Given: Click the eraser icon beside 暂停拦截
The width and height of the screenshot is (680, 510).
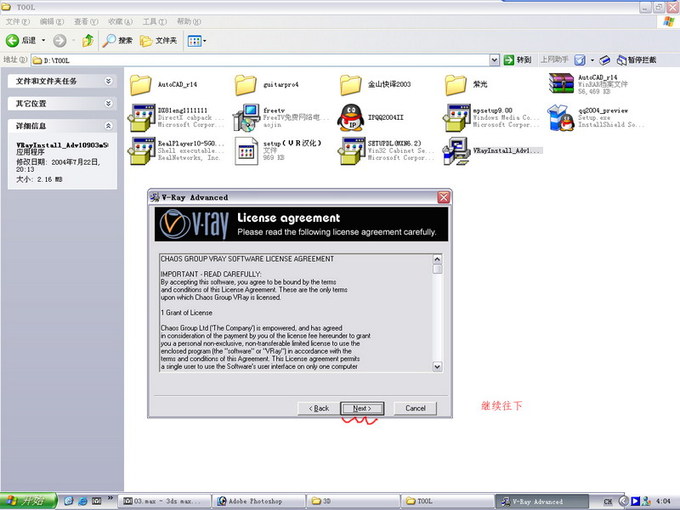Looking at the screenshot, I should pyautogui.click(x=605, y=60).
